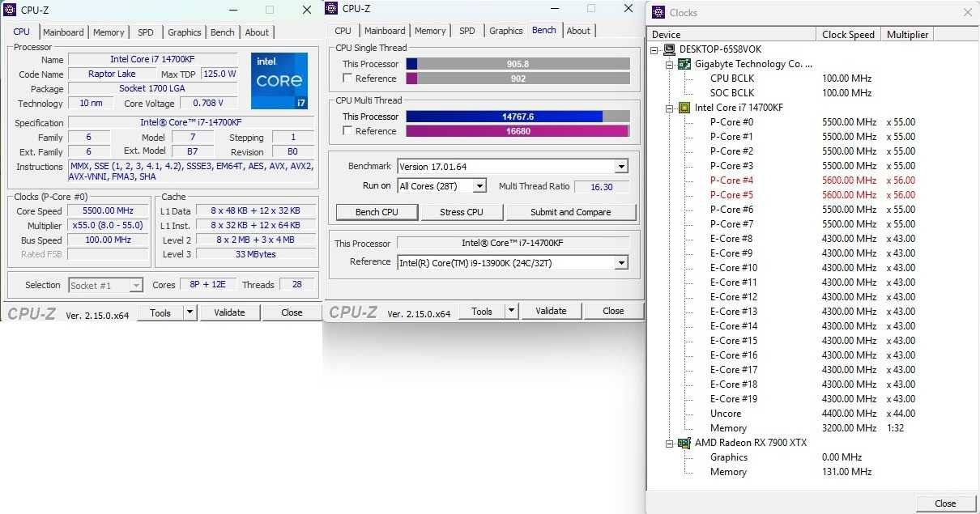Click the Core Voltage 0.708 V field
The height and width of the screenshot is (514, 980).
point(208,103)
